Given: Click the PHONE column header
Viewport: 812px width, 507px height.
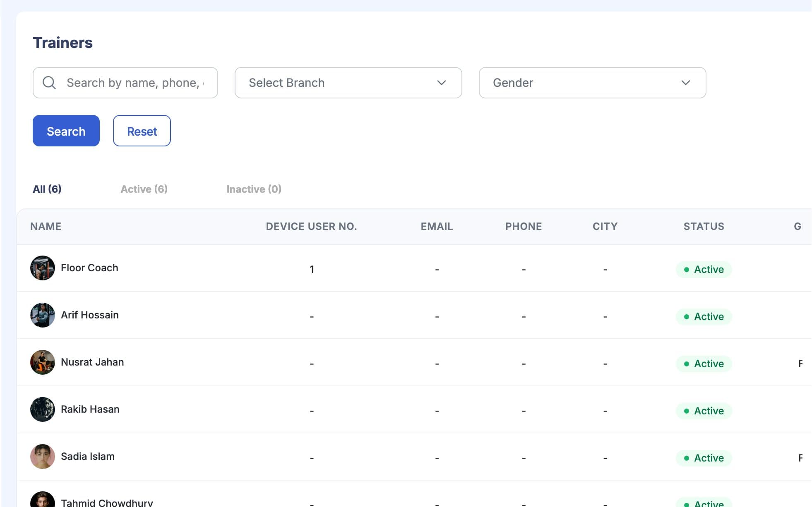Looking at the screenshot, I should (x=524, y=227).
